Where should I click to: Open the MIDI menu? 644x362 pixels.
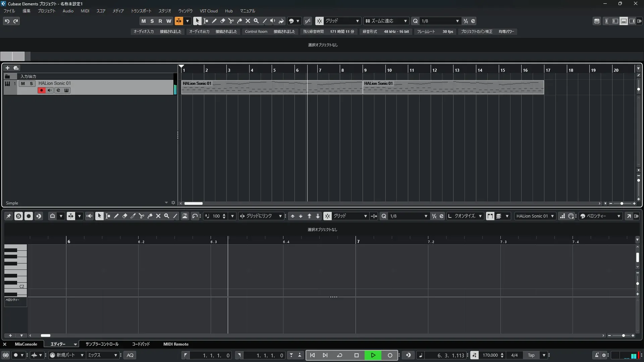[85, 11]
